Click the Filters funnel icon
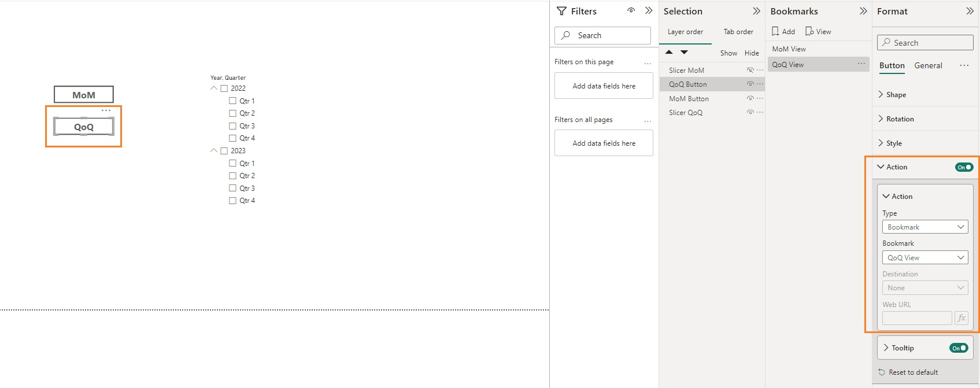Screen dimensions: 980x388 [x=561, y=11]
